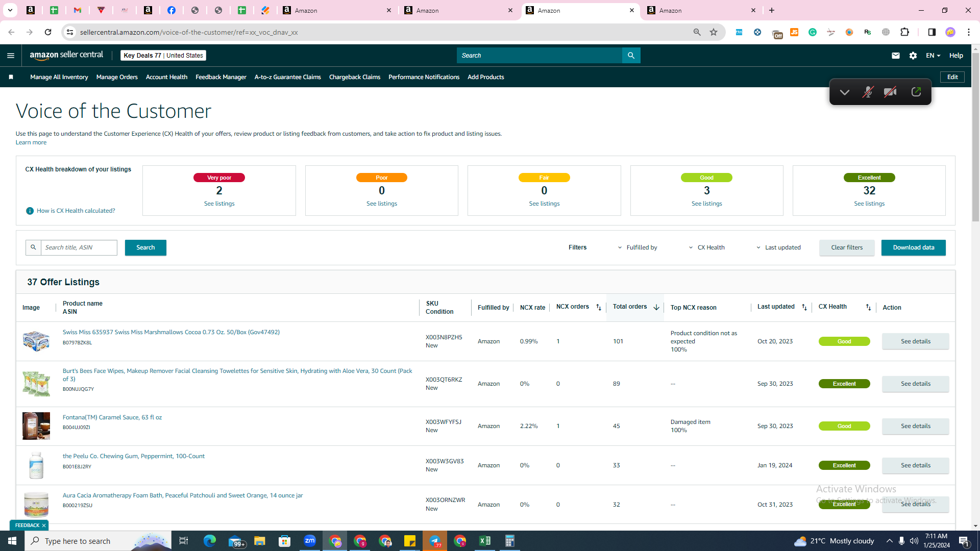Click the Download data button

coord(914,247)
